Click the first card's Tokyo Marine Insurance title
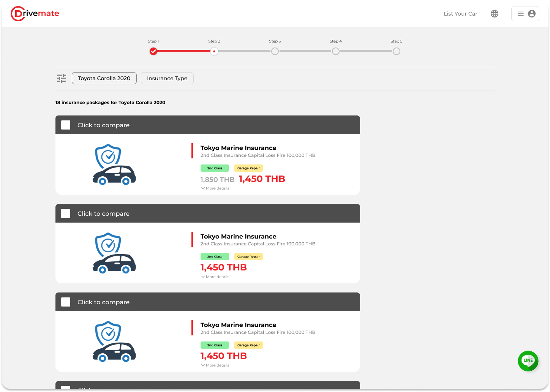This screenshot has width=550, height=392. coord(238,148)
